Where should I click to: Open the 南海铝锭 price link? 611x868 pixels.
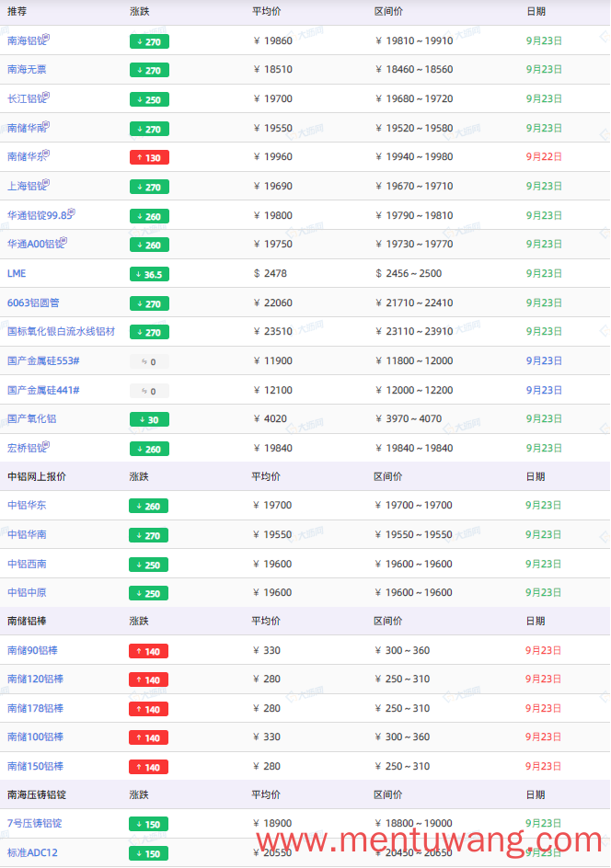tap(26, 41)
